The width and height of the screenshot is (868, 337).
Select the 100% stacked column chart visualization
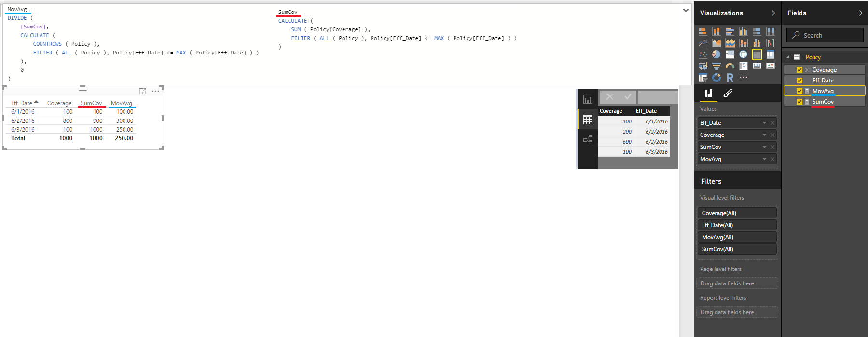coord(770,31)
